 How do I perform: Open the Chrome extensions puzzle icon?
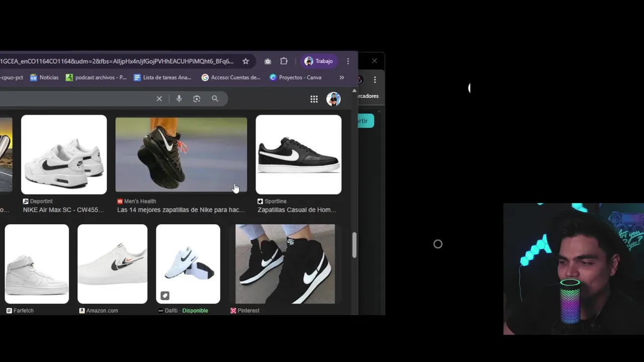coord(284,61)
